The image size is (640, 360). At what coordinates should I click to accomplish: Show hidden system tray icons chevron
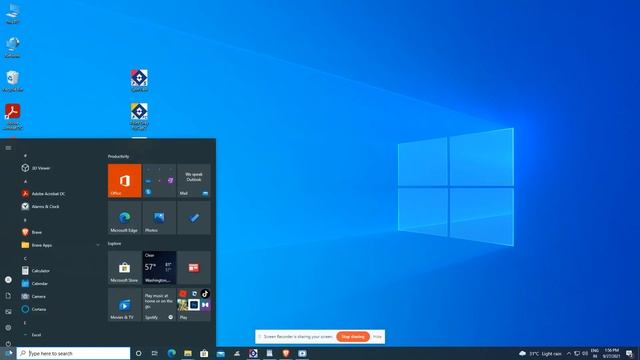pyautogui.click(x=569, y=353)
